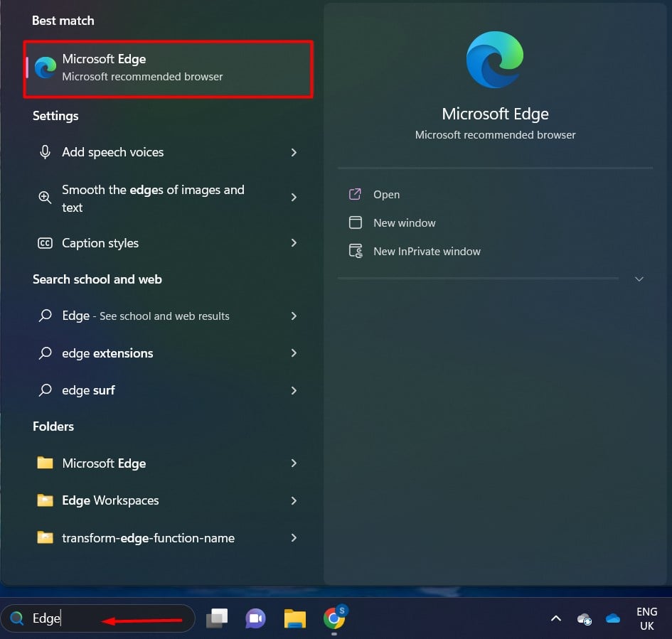Select edge surf search suggestion
Screen dimensions: 672x639
tap(169, 391)
